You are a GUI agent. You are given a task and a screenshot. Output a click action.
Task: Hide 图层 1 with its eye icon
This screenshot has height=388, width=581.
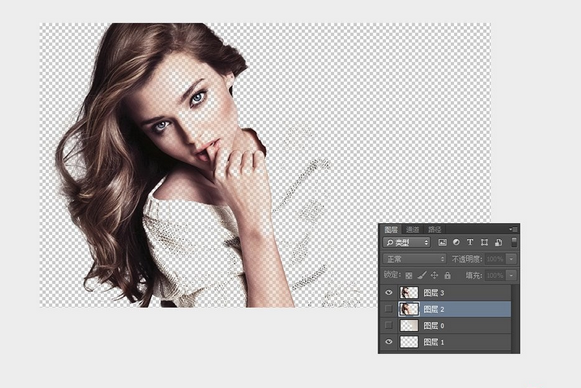388,342
